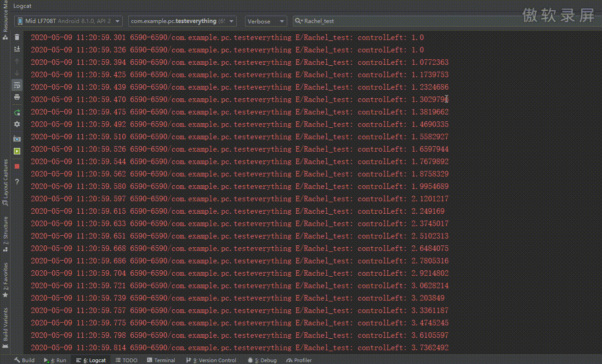Click log line controlLeft: 2.5102313
This screenshot has height=364, width=602.
point(239,236)
